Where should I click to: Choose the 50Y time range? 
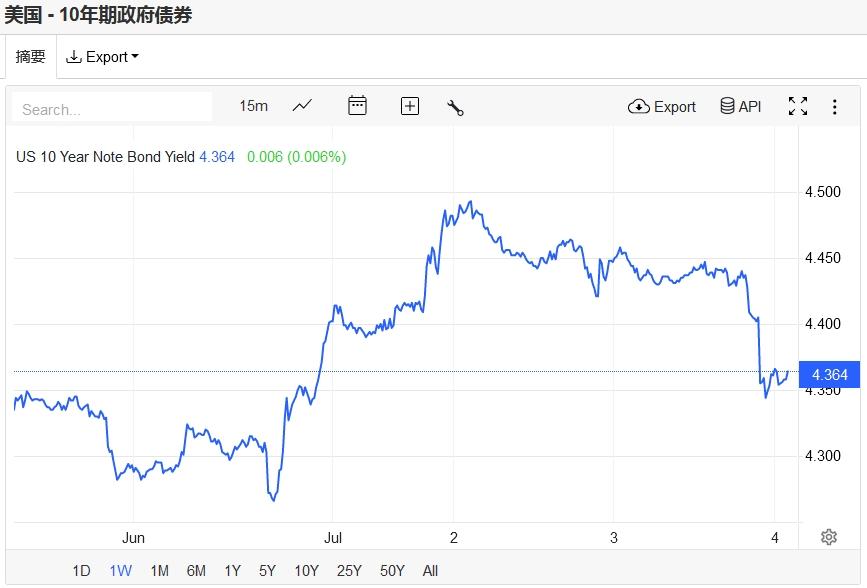pos(392,571)
